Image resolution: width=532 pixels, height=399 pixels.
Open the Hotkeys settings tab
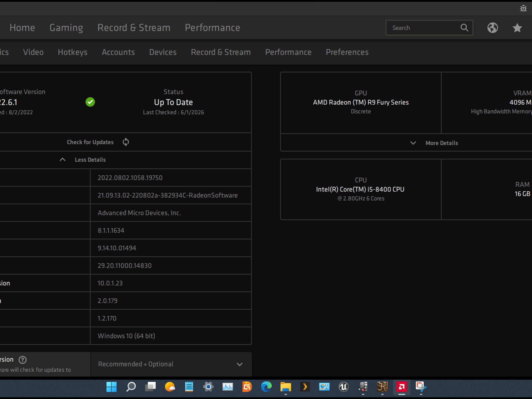(x=72, y=52)
